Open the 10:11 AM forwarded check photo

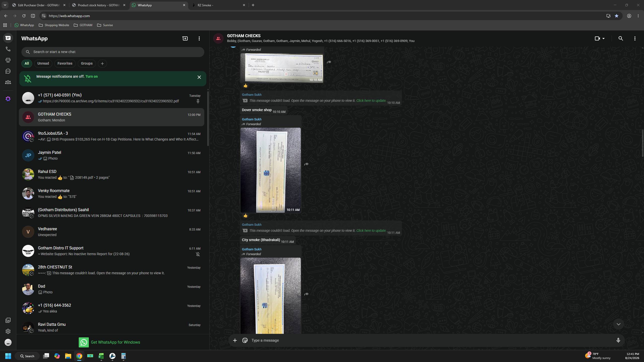coord(270,170)
